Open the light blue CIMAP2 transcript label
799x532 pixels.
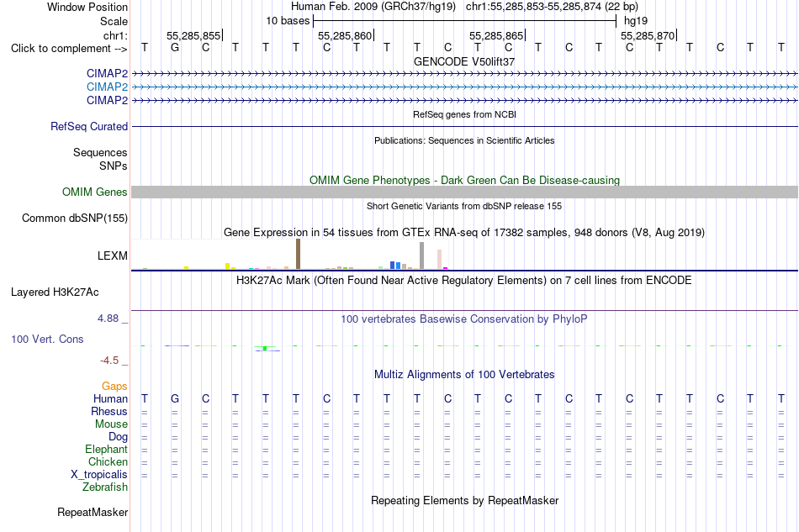[x=107, y=87]
